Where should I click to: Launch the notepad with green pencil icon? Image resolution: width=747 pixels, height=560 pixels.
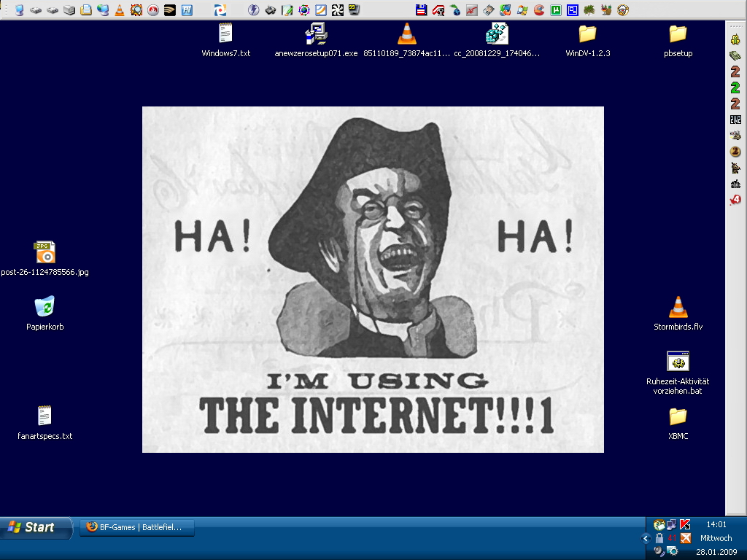point(287,10)
